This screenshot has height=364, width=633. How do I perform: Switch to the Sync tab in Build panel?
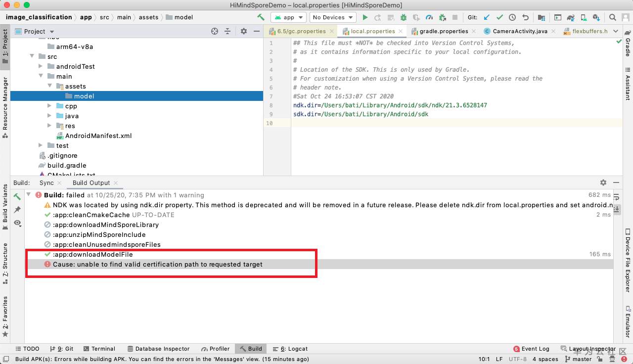(46, 183)
